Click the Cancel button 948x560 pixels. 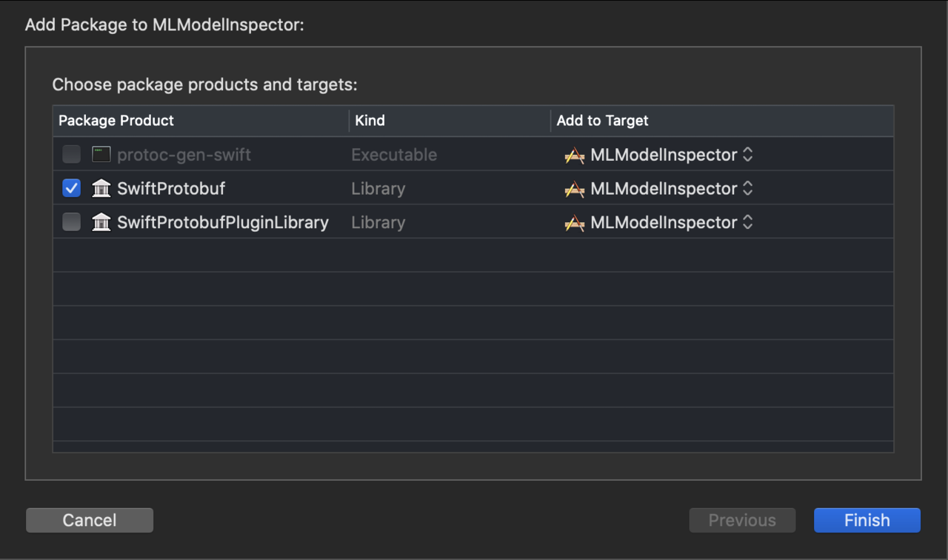coord(89,520)
